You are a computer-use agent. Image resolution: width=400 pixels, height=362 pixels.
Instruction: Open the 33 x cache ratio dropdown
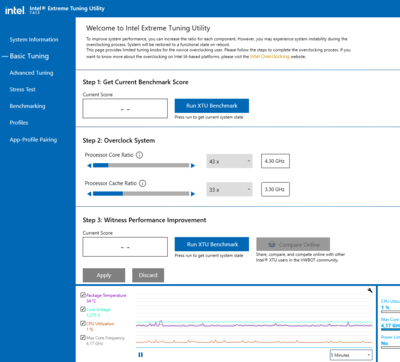click(x=229, y=190)
